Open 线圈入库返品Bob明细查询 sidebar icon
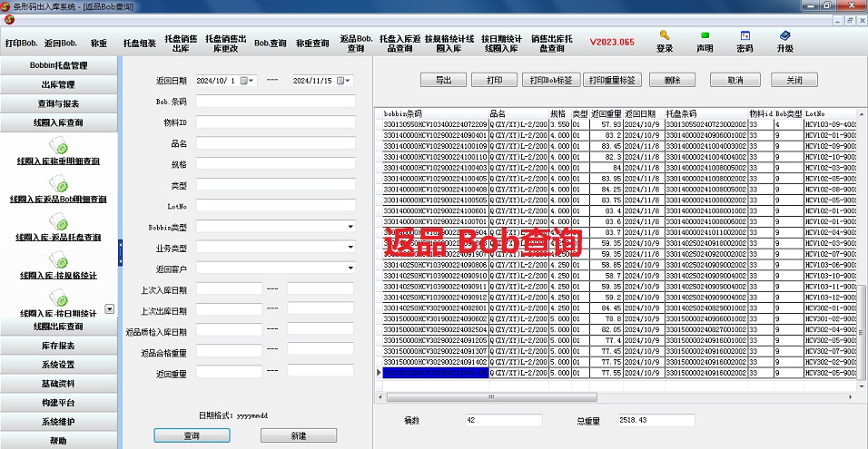The image size is (868, 449). pos(58,183)
